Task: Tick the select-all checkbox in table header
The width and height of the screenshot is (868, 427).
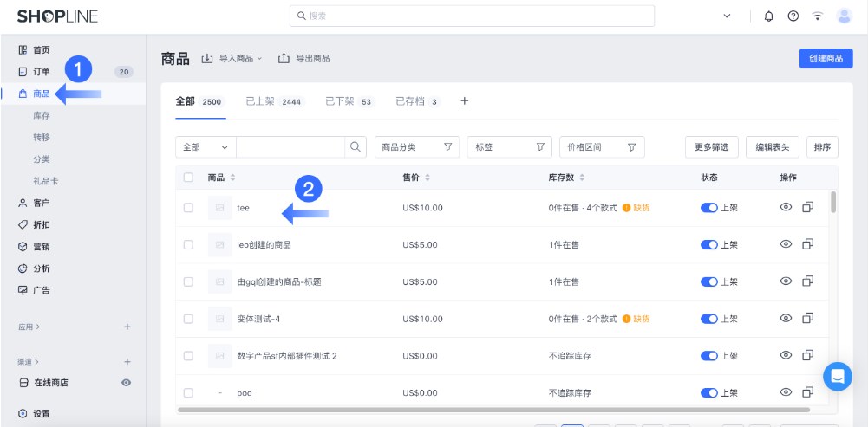Action: [188, 178]
